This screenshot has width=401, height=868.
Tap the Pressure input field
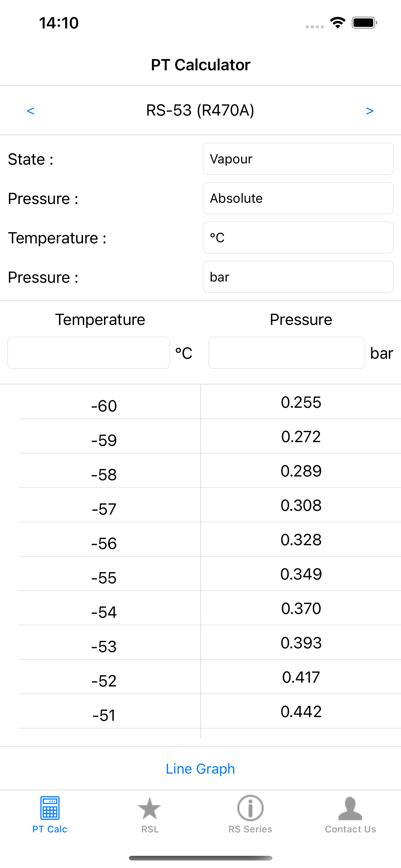[x=286, y=353]
